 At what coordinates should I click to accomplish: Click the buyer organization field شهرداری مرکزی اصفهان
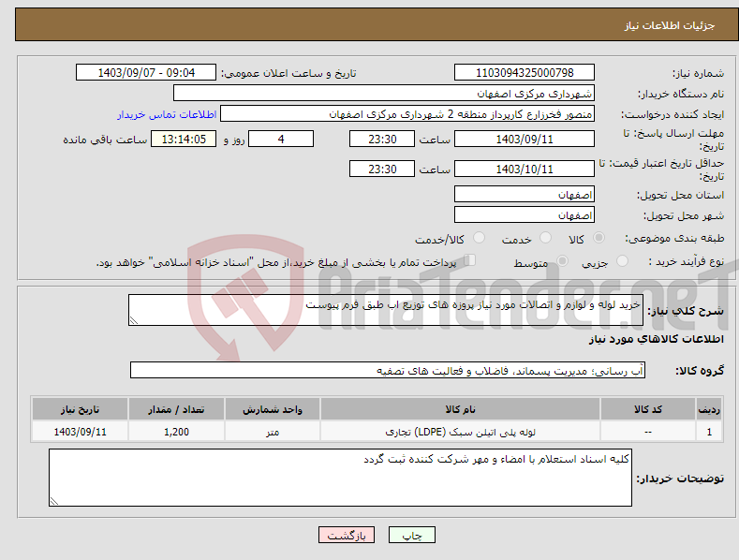pos(384,93)
